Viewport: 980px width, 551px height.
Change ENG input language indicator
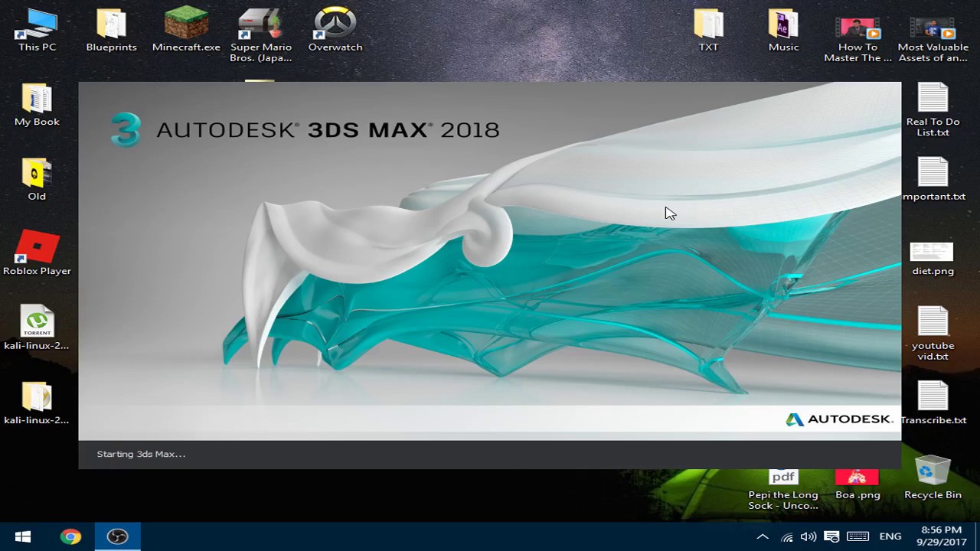890,536
